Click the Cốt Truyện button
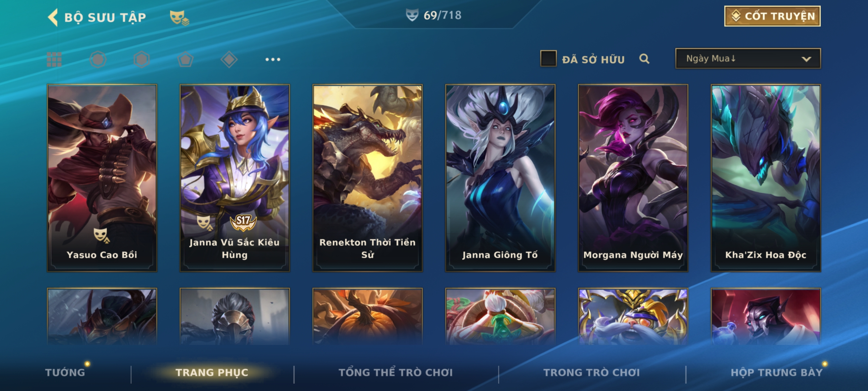The image size is (868, 391). point(772,16)
